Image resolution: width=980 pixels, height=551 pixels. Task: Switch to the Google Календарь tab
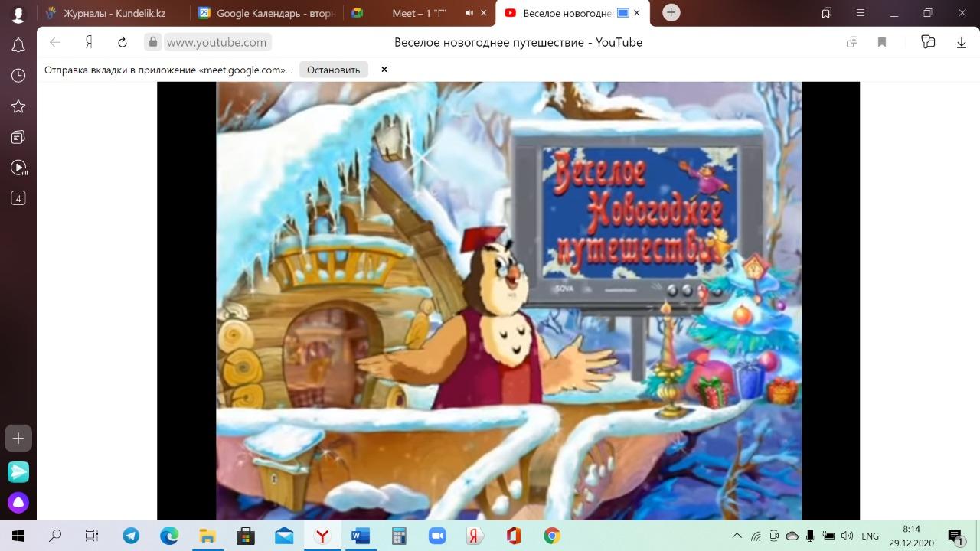(266, 13)
